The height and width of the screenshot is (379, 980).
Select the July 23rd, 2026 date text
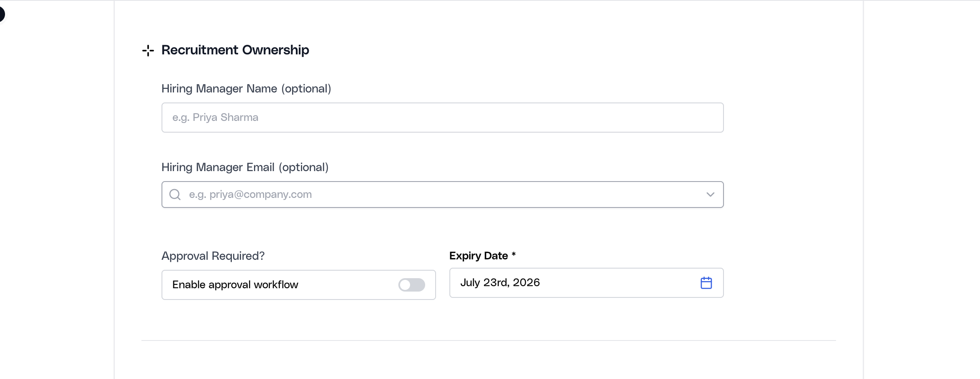coord(500,283)
